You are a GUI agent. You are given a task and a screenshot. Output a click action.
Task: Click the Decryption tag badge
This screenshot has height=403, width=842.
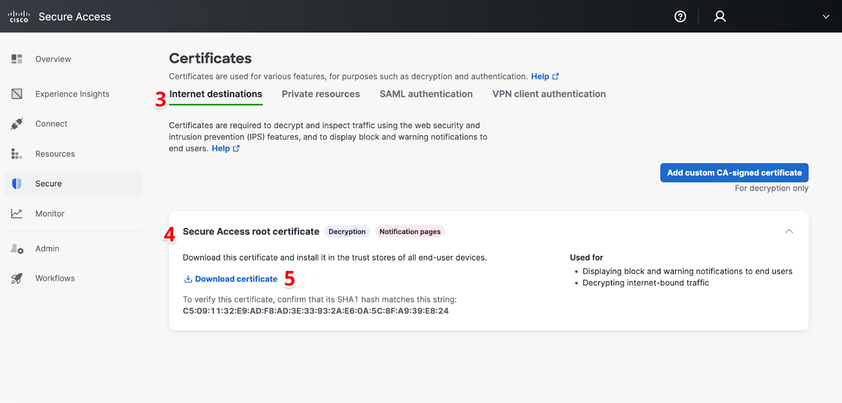point(347,232)
